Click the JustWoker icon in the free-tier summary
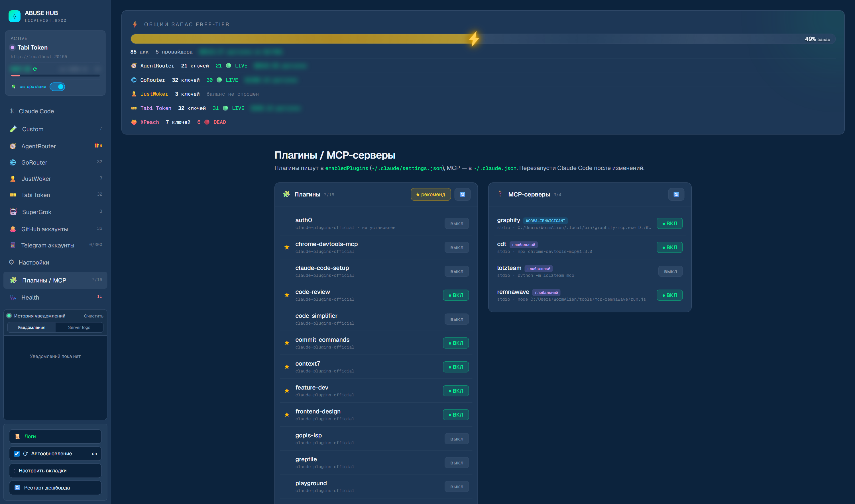This screenshot has height=504, width=855. click(134, 94)
